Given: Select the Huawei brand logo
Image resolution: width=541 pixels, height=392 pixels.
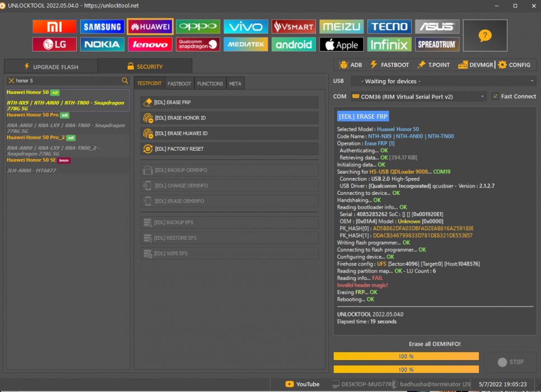Looking at the screenshot, I should pos(150,26).
